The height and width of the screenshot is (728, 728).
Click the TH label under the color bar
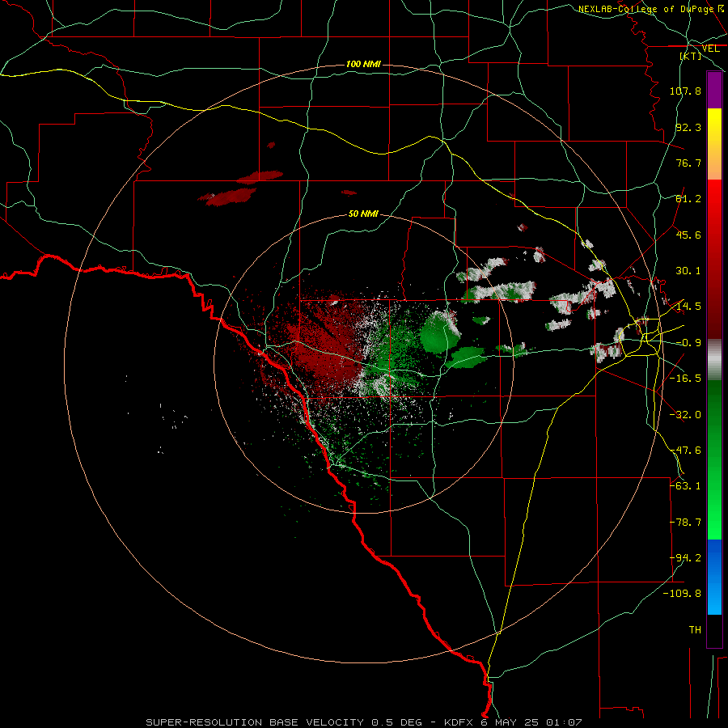695,630
